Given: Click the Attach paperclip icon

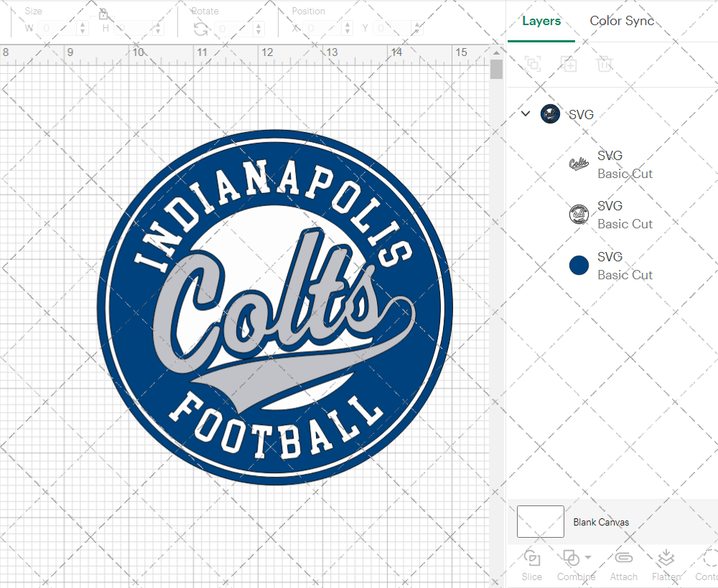Looking at the screenshot, I should [x=624, y=558].
